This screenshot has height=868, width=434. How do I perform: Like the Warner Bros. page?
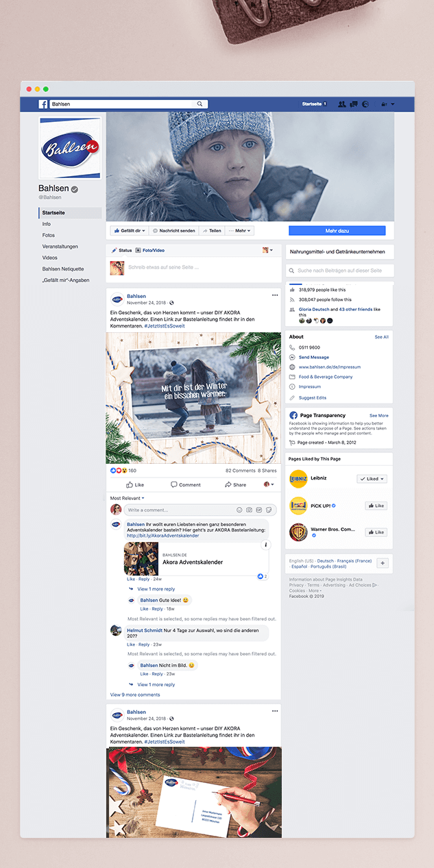pyautogui.click(x=376, y=532)
